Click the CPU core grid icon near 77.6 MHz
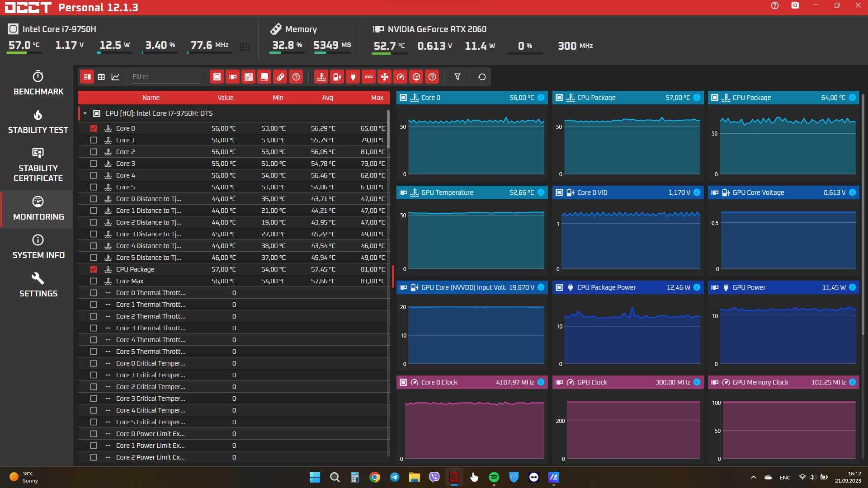Viewport: 868px width, 488px height. point(245,47)
